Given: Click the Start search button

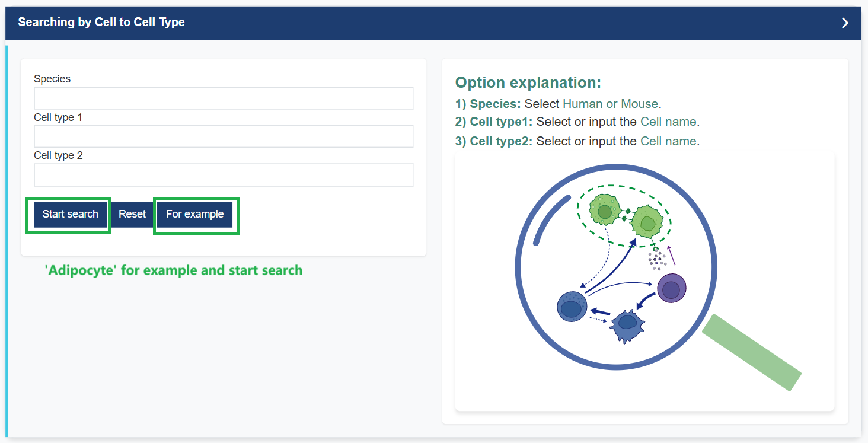Looking at the screenshot, I should tap(70, 214).
